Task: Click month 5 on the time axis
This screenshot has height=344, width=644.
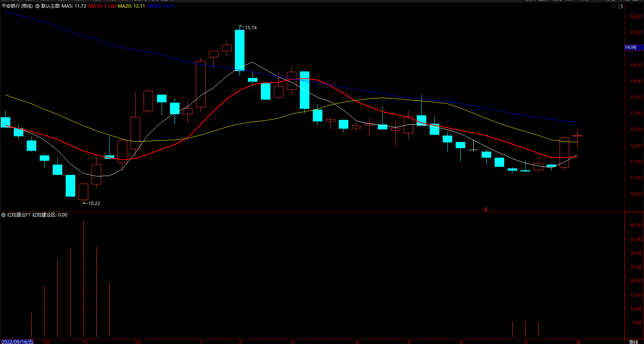Action: (x=409, y=342)
